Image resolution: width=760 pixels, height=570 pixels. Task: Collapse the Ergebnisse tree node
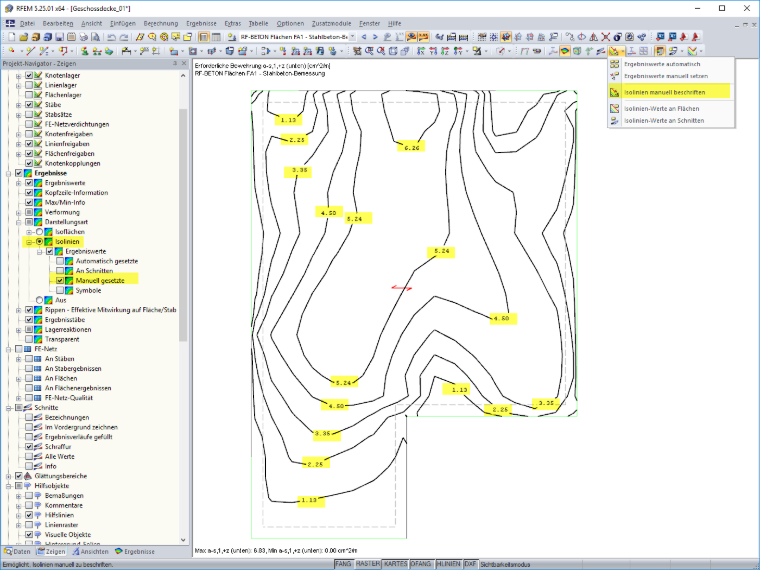(8, 173)
